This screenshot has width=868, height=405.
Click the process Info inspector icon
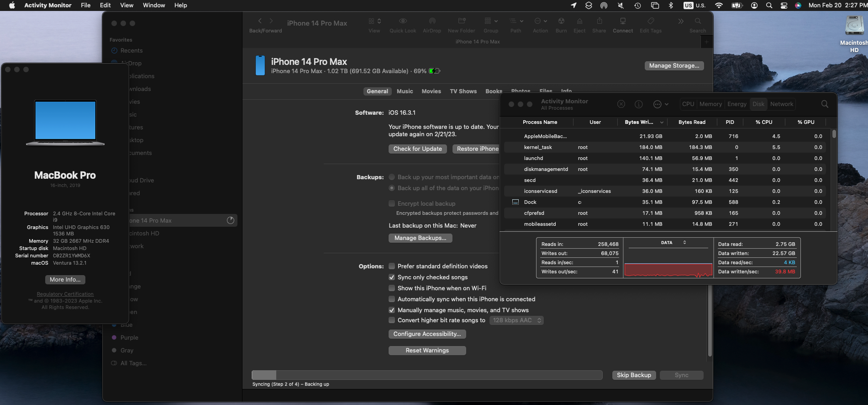pyautogui.click(x=639, y=104)
